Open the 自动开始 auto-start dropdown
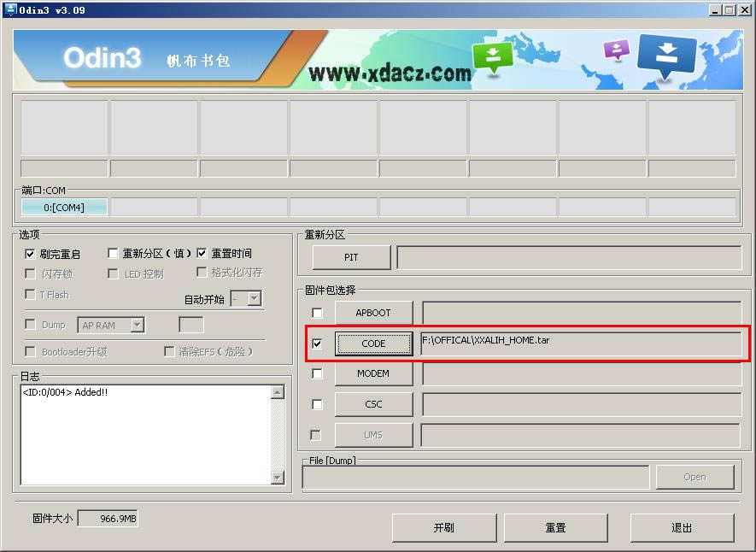Viewport: 756px width, 552px height. [x=253, y=297]
